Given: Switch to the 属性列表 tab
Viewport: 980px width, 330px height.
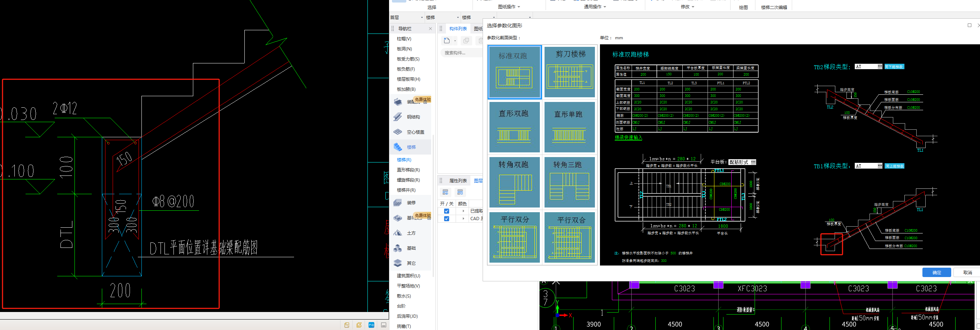Looking at the screenshot, I should tap(458, 180).
